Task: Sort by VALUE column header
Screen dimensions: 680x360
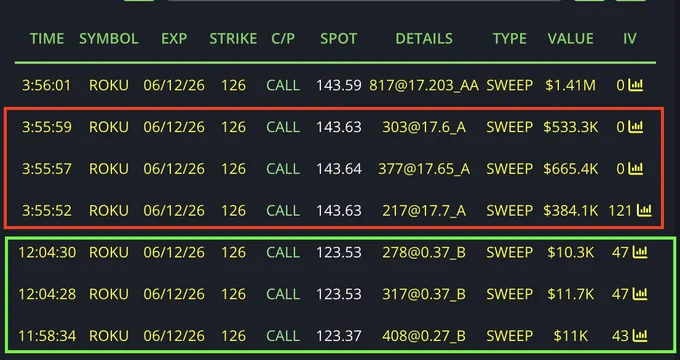Action: [x=571, y=39]
